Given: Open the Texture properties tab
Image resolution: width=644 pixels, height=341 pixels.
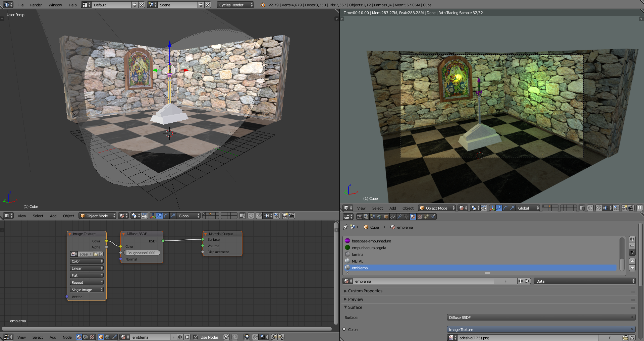Looking at the screenshot, I should (420, 217).
